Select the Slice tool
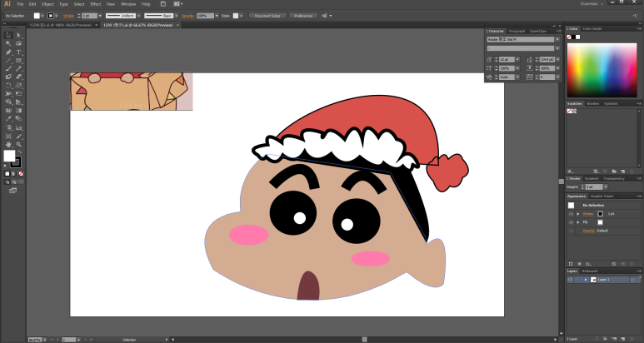The width and height of the screenshot is (644, 343). tap(18, 137)
